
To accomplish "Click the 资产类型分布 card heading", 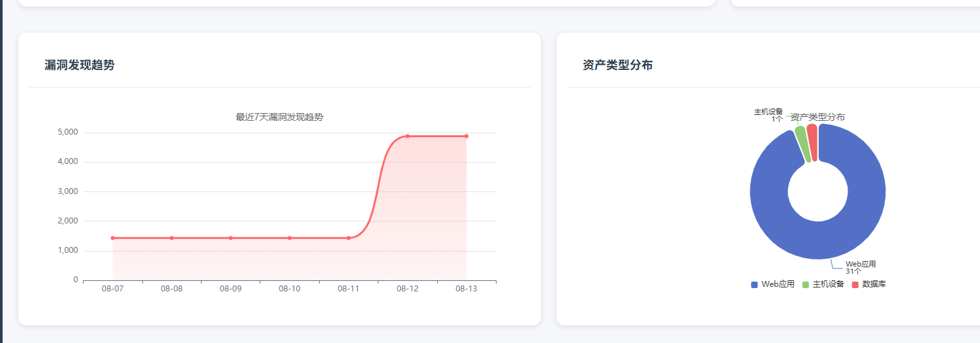I will (x=617, y=65).
